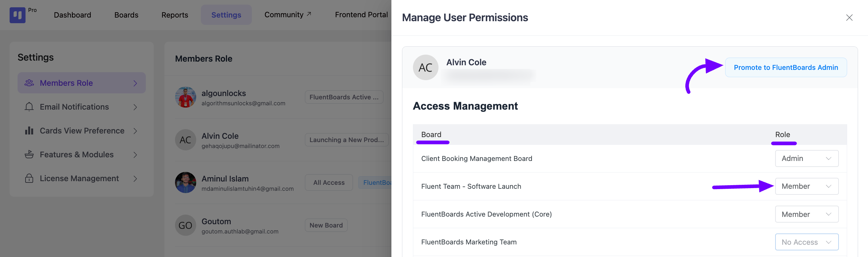Click Alvin Cole avatar in members list
The width and height of the screenshot is (868, 257).
pos(185,140)
